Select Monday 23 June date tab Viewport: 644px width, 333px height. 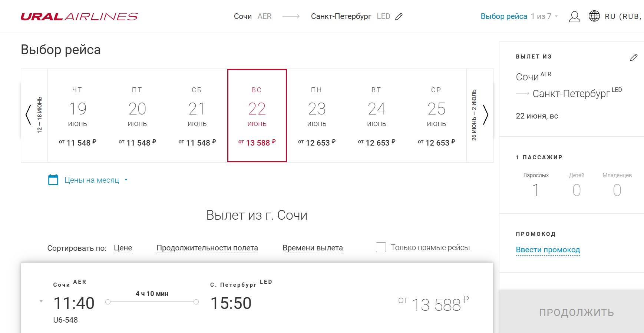pyautogui.click(x=317, y=116)
